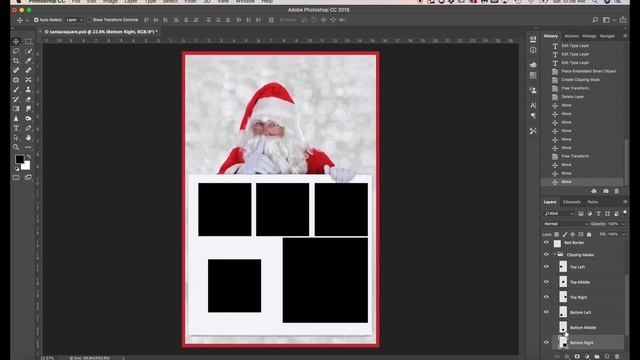The height and width of the screenshot is (360, 640).
Task: Open the Kind layer filter dropdown
Action: point(559,213)
